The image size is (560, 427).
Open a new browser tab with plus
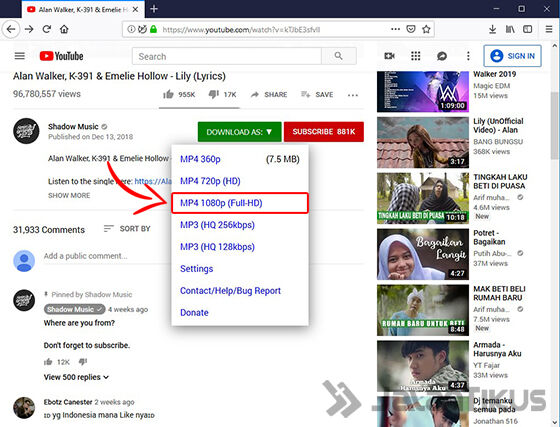tap(154, 9)
